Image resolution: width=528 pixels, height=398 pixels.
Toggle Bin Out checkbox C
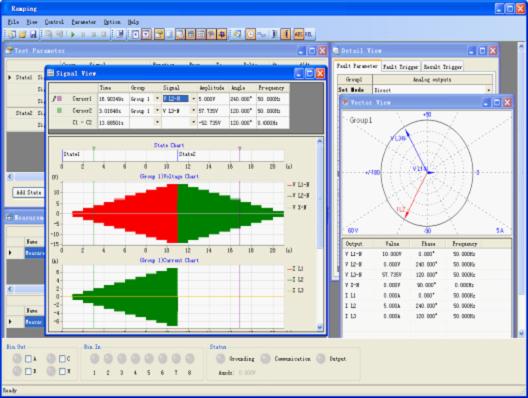tap(62, 359)
